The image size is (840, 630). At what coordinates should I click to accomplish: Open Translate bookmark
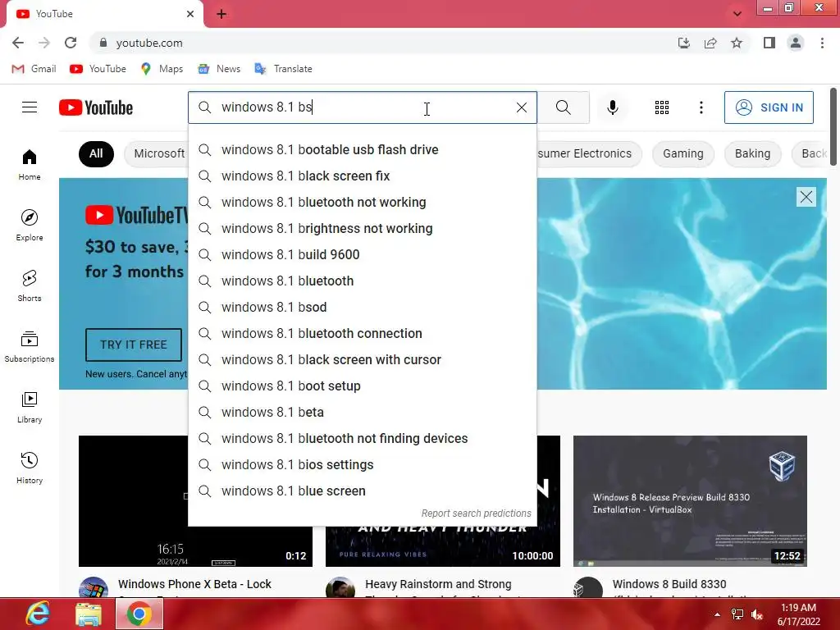283,69
